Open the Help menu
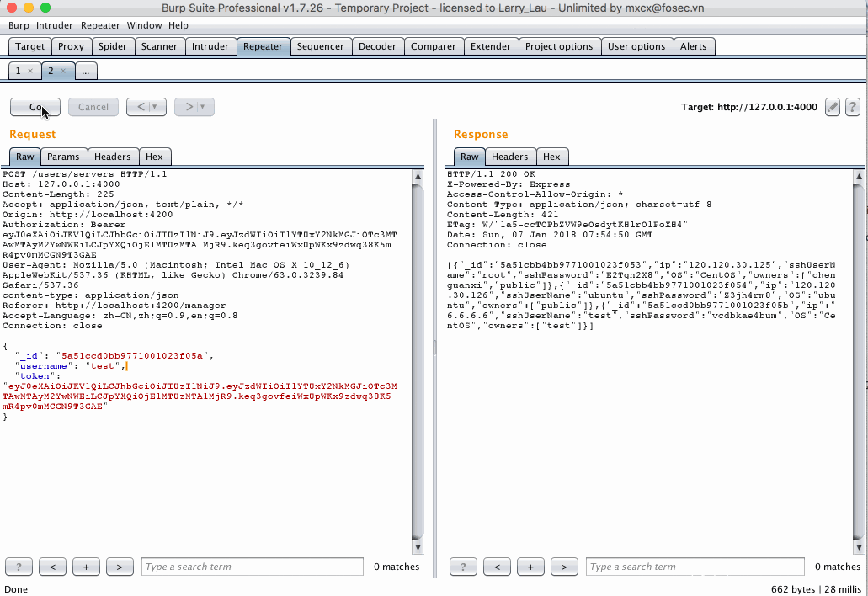The image size is (868, 596). 178,25
